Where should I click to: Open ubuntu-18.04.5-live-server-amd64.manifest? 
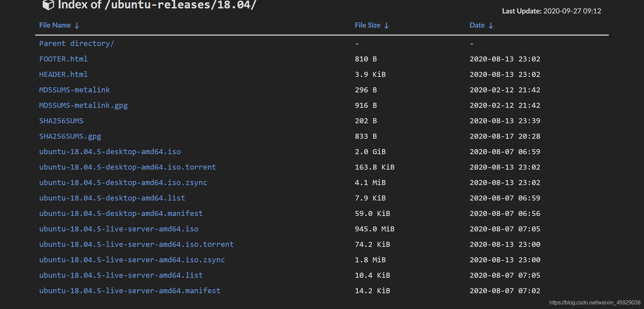(x=130, y=291)
